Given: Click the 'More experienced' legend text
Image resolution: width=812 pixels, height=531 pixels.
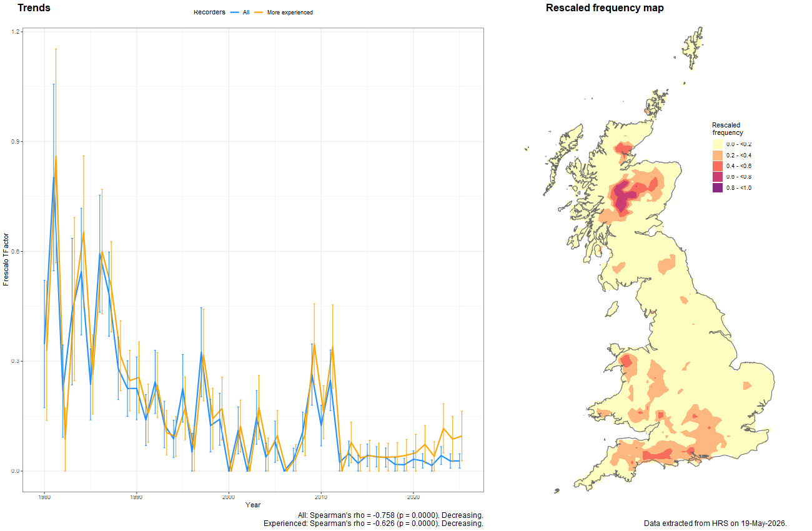Looking at the screenshot, I should tap(290, 12).
